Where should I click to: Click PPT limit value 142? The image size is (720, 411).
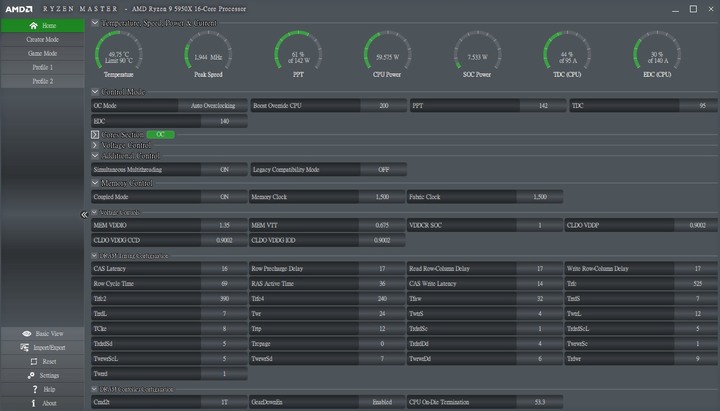tap(543, 106)
